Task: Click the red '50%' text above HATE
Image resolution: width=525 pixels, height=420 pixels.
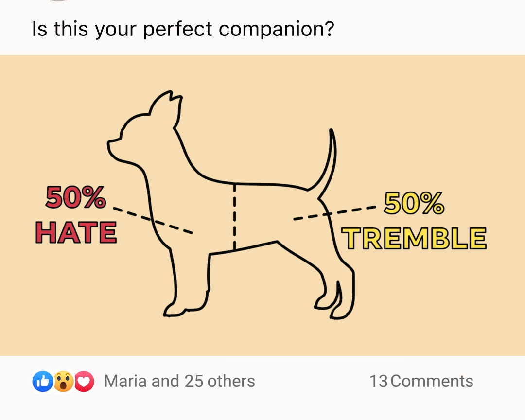Action: point(76,197)
